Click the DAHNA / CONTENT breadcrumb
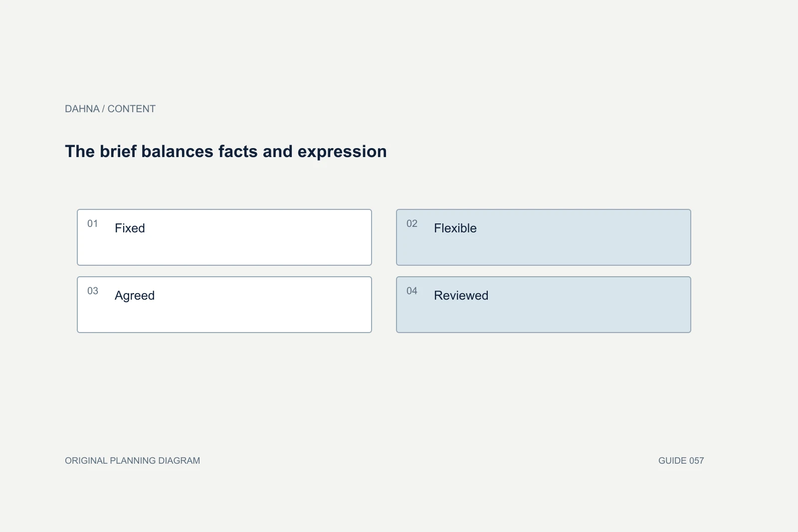This screenshot has width=798, height=532. (110, 109)
